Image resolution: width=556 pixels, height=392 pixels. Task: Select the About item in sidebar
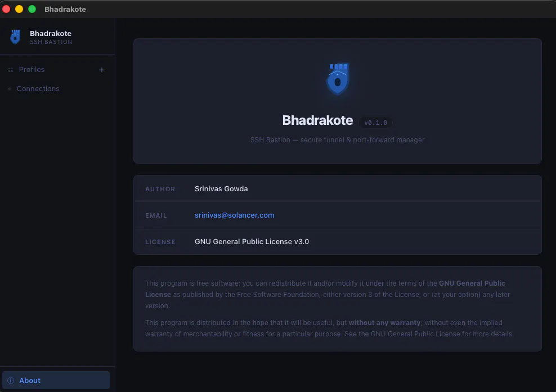coord(56,380)
